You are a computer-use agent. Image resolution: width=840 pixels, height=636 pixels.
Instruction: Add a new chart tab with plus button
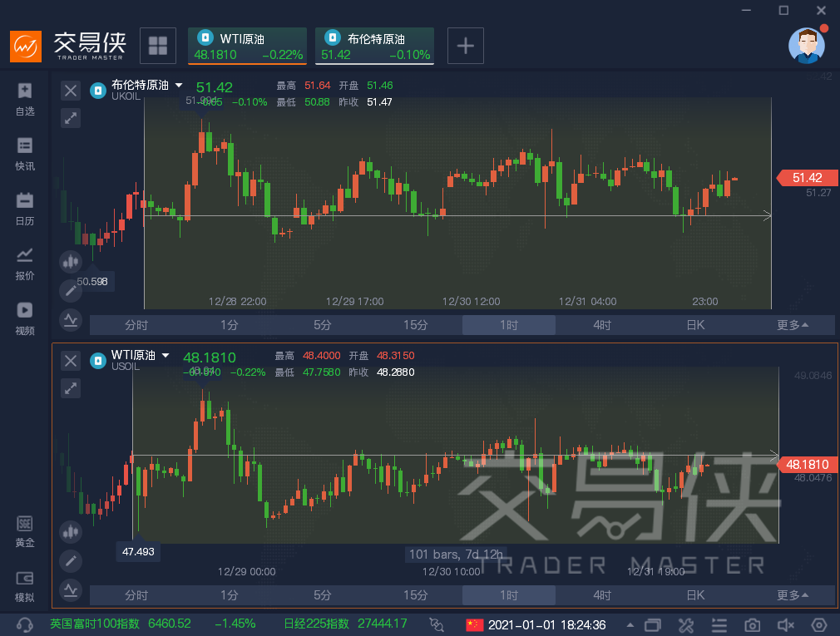[466, 46]
